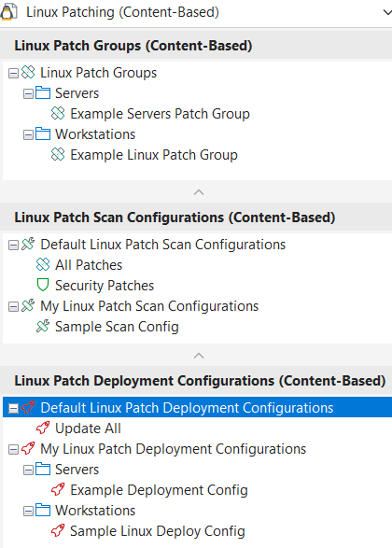Click the folder icon of Workstations under Patch Groups

click(43, 133)
